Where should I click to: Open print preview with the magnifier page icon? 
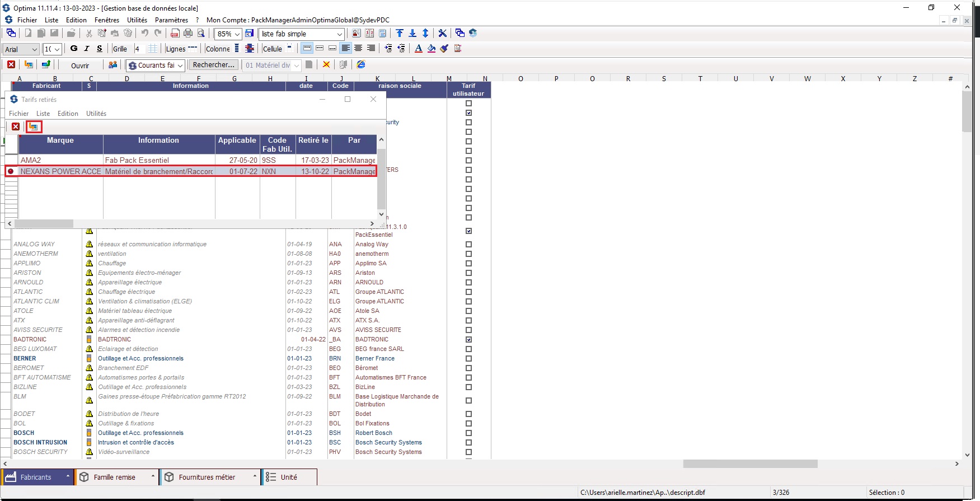click(x=201, y=34)
